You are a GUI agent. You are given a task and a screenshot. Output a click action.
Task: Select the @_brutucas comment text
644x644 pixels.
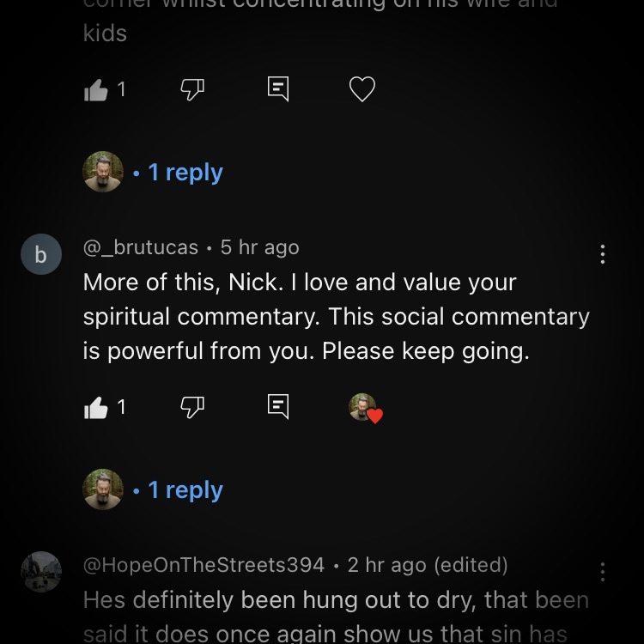point(336,317)
